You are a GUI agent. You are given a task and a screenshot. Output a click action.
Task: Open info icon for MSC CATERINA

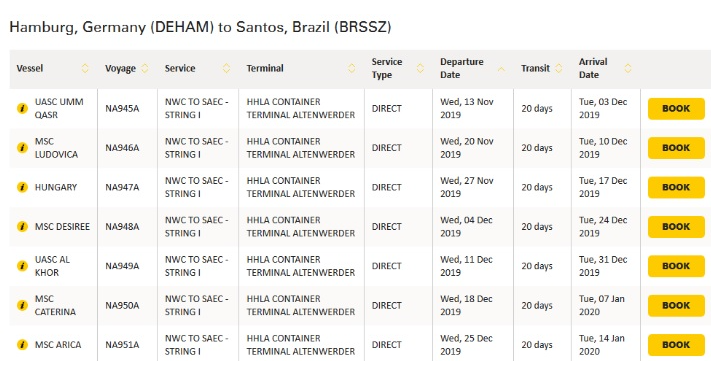22,305
